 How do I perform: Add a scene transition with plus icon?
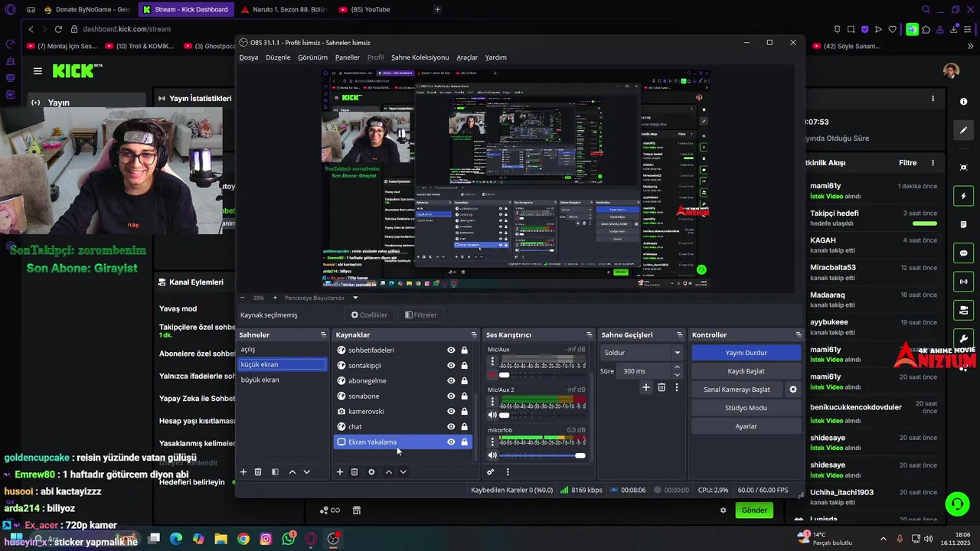pos(645,388)
